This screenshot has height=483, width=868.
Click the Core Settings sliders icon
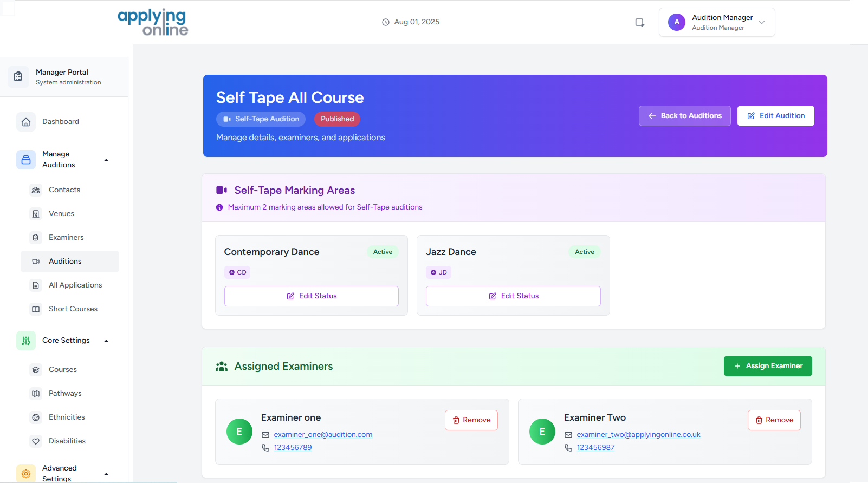tap(26, 341)
